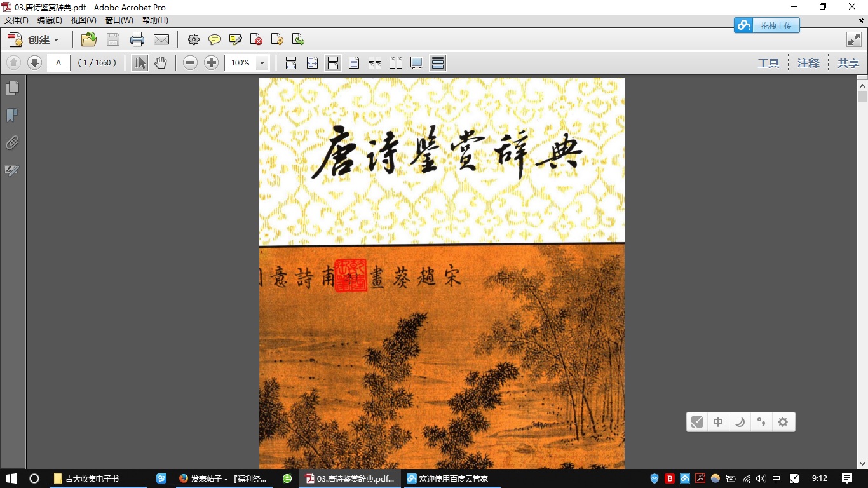The height and width of the screenshot is (488, 868).
Task: Click the taskbar volume speaker icon
Action: coord(761,478)
